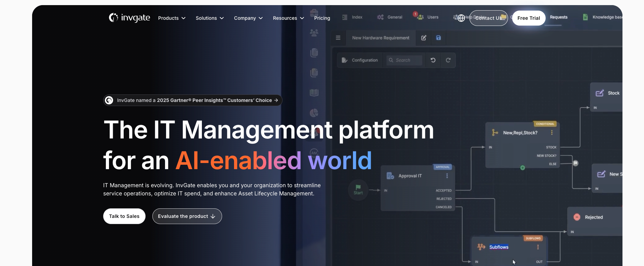Open the Pricing page
This screenshot has height=266, width=644.
pos(322,18)
